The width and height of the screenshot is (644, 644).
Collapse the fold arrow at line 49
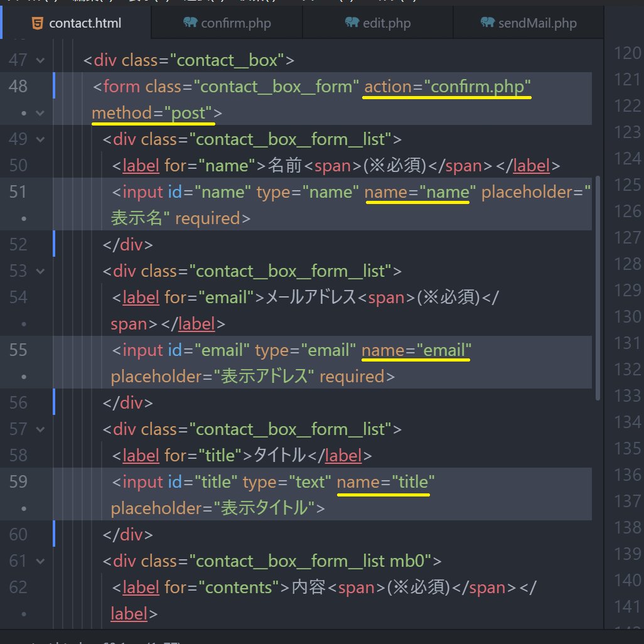click(x=40, y=139)
